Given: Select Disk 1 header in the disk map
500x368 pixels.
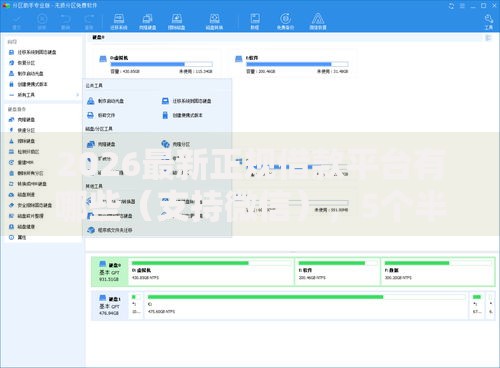Looking at the screenshot, I should click(110, 306).
